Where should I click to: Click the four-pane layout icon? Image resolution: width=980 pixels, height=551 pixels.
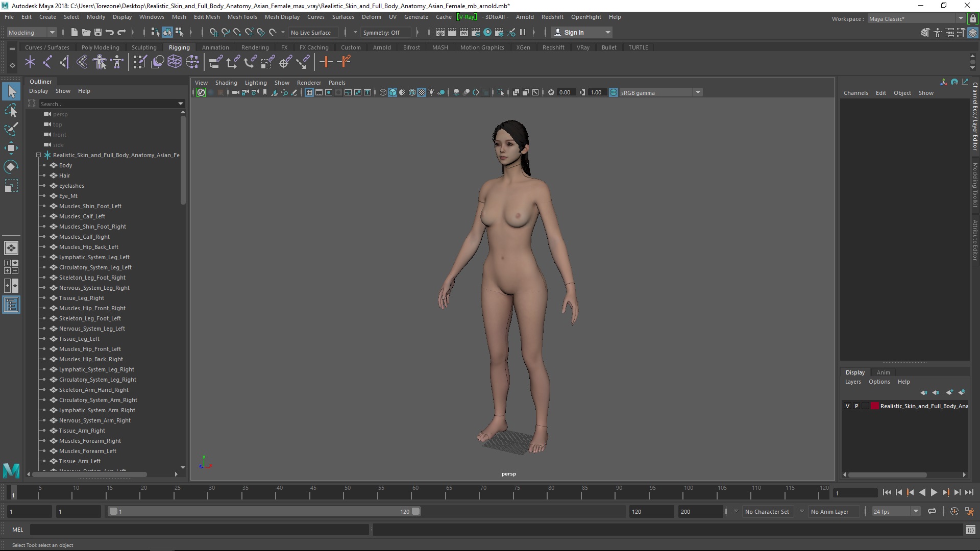(x=11, y=267)
